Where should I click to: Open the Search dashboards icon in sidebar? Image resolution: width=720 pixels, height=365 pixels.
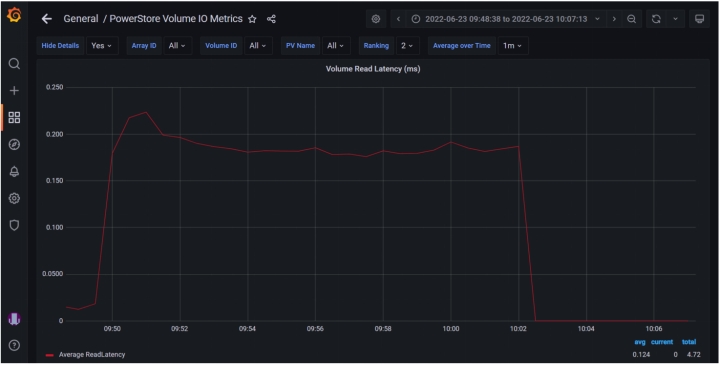(14, 64)
